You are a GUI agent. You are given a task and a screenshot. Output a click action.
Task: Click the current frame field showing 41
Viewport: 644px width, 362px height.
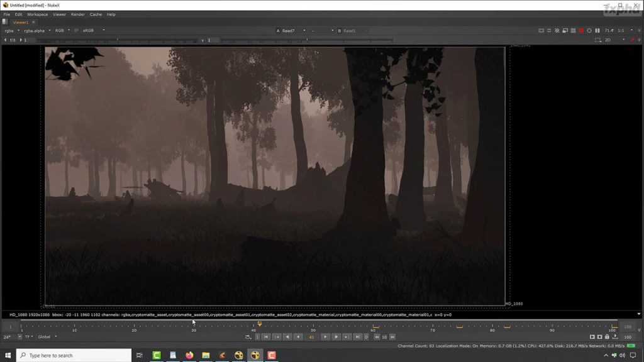coord(311,337)
